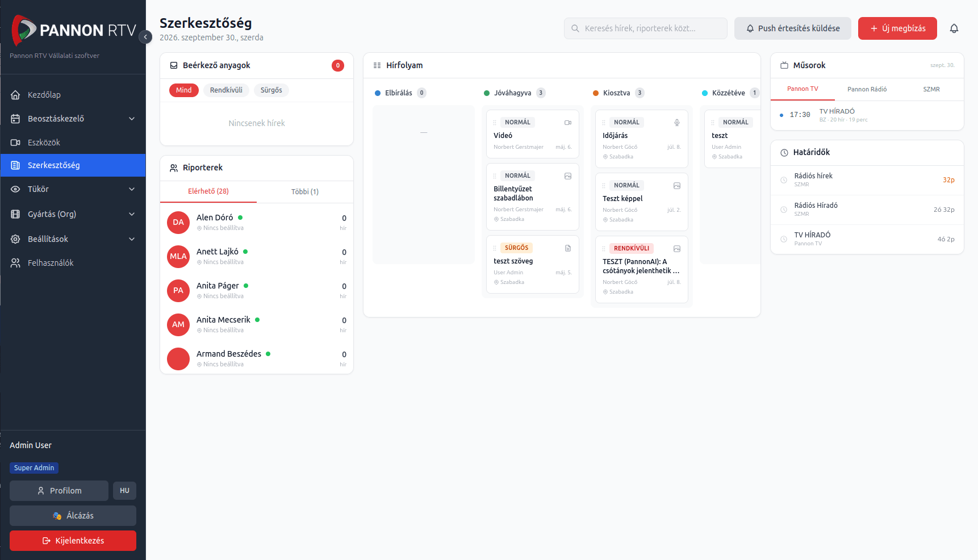The image size is (978, 560).
Task: Click the Álcázás button
Action: (73, 516)
